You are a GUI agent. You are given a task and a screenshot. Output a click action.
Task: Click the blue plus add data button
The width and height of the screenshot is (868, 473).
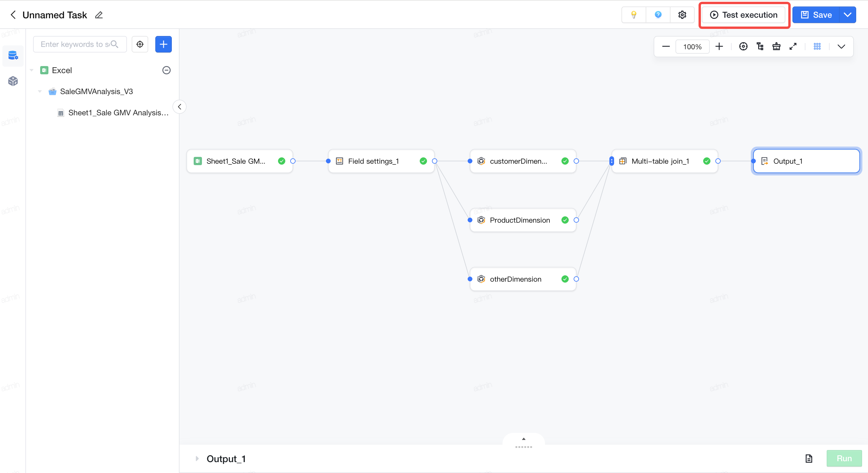coord(164,44)
